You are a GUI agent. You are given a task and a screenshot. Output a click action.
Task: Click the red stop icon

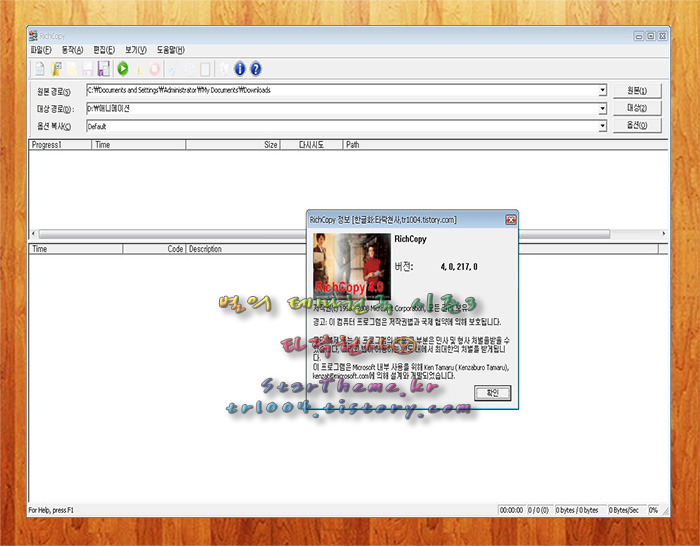(x=154, y=69)
